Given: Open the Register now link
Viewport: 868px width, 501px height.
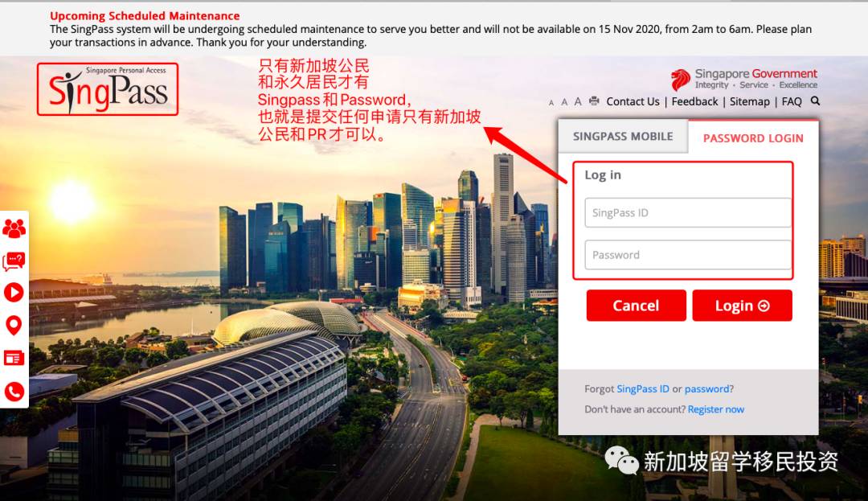Looking at the screenshot, I should pyautogui.click(x=716, y=409).
